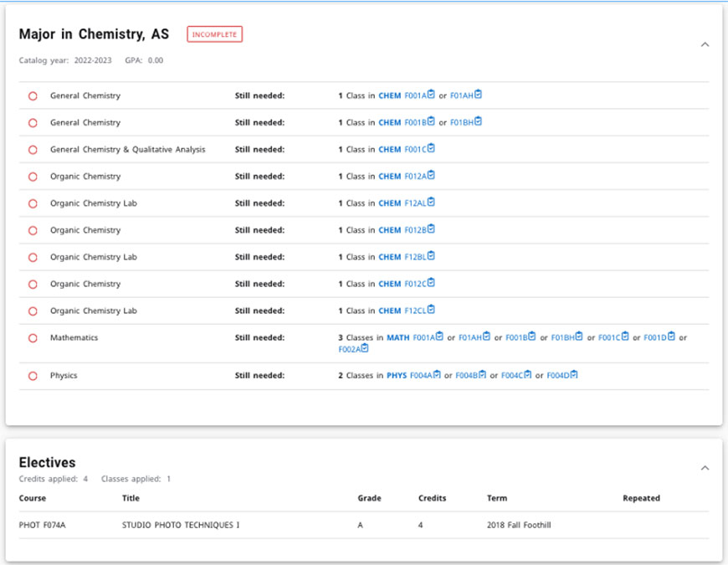
Task: Collapse the Electives section
Action: click(x=705, y=468)
